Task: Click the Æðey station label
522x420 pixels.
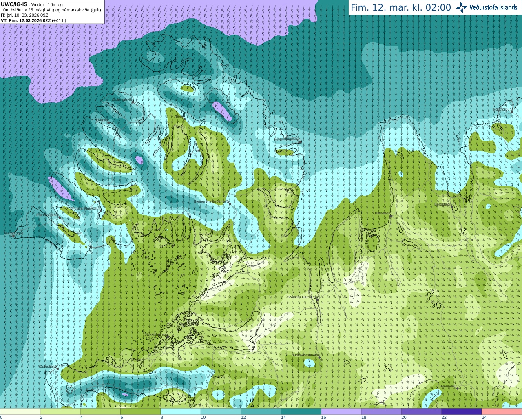Action: tap(179, 116)
